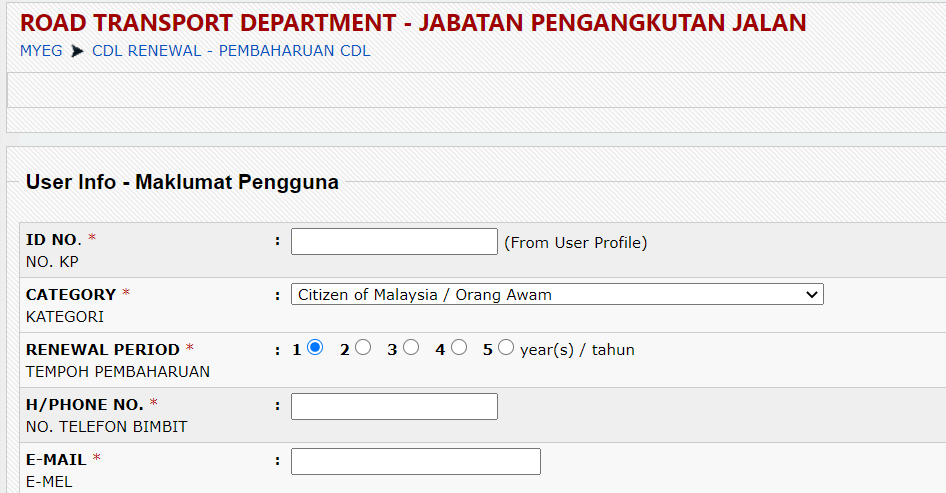The width and height of the screenshot is (946, 493).
Task: Click the H/PHONE NO. label
Action: pyautogui.click(x=85, y=404)
